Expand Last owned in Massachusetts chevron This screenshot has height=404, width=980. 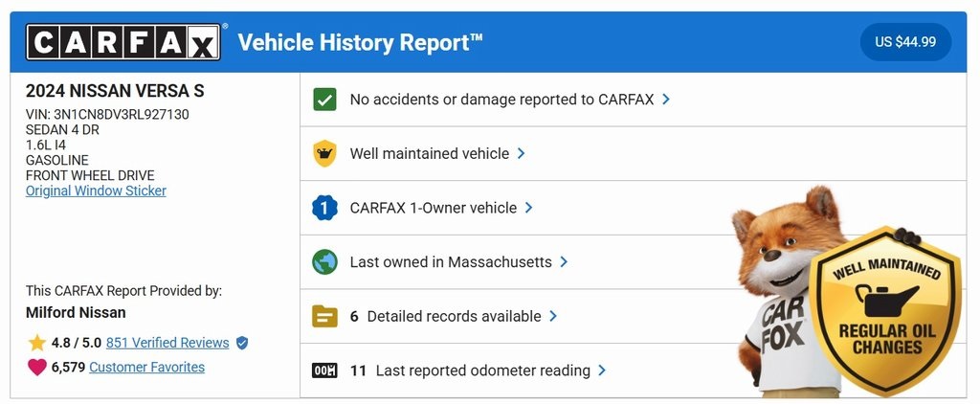click(x=563, y=262)
